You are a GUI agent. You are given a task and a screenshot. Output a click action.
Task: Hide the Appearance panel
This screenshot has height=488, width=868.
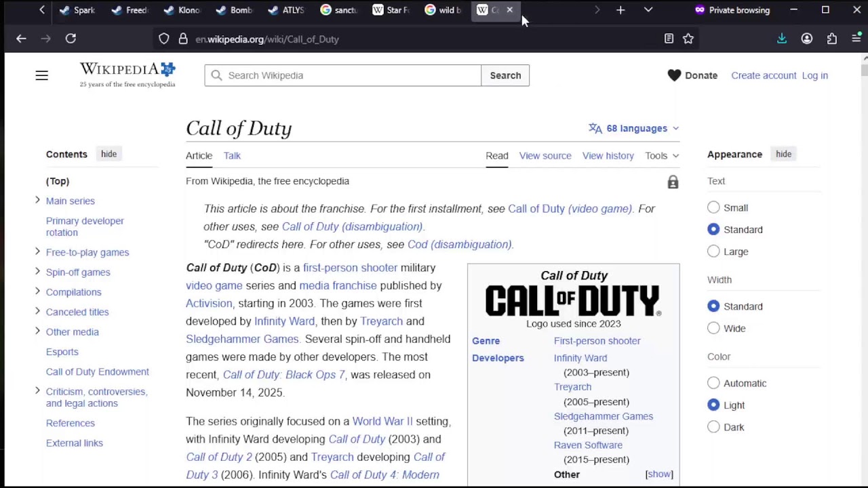click(x=783, y=154)
